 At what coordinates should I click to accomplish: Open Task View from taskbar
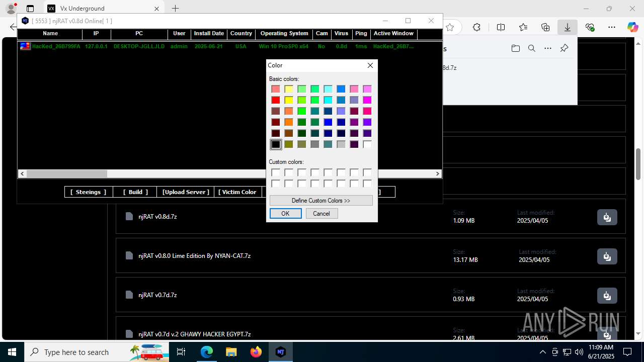click(182, 352)
